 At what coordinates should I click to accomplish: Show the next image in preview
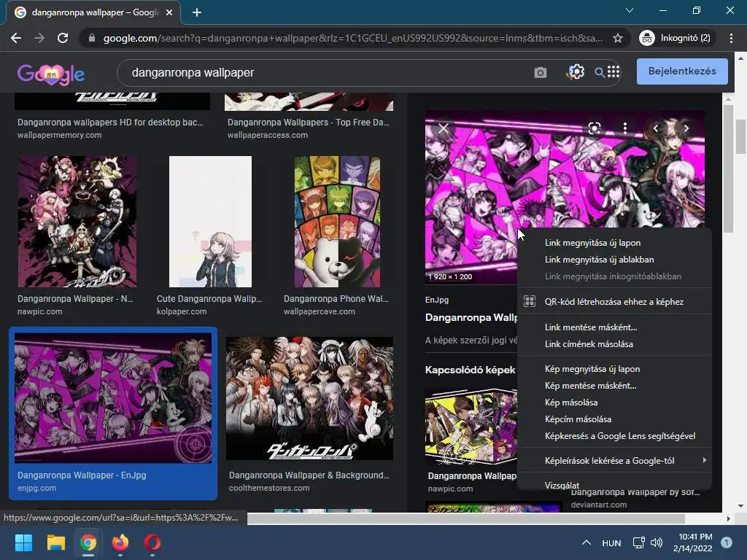pos(686,128)
